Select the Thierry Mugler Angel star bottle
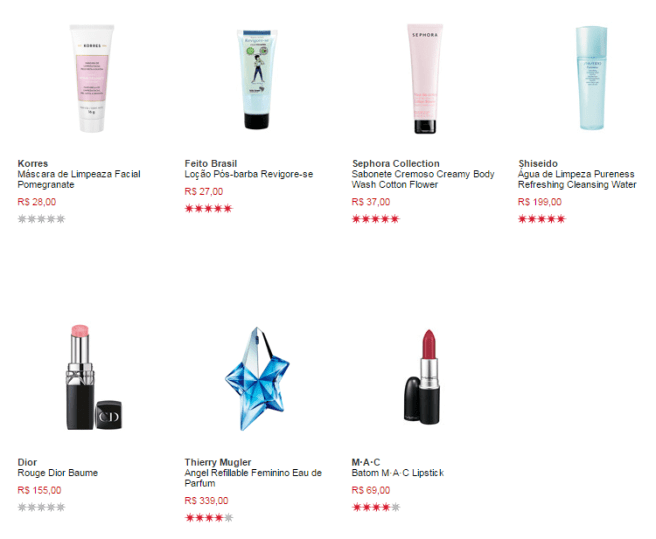Viewport: 656px width, 539px height. pos(257,379)
